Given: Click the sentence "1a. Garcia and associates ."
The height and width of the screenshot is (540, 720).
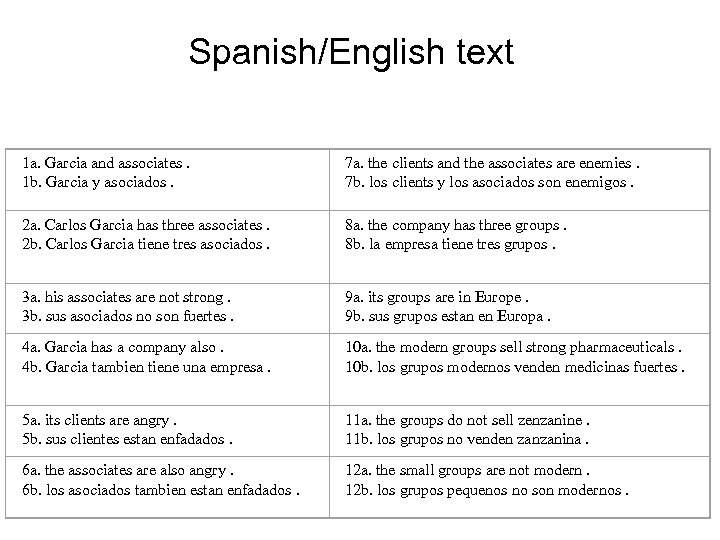Looking at the screenshot, I should pos(108,161).
